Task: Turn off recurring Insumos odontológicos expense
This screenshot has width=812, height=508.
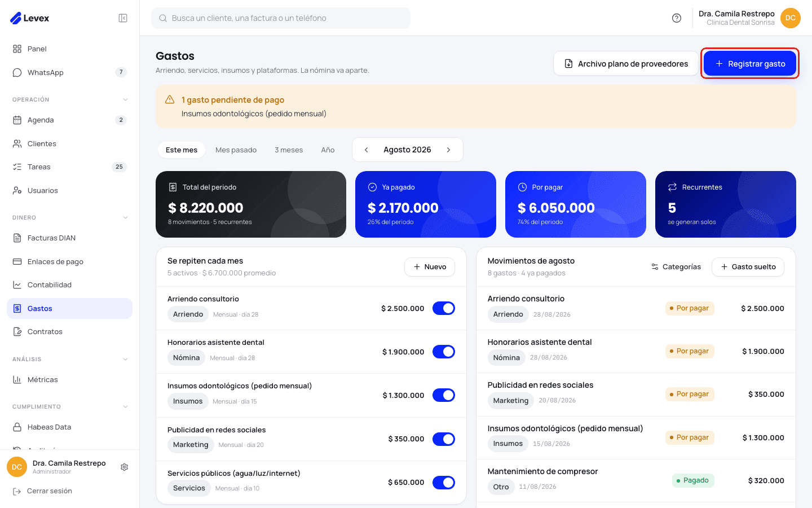Action: tap(444, 395)
